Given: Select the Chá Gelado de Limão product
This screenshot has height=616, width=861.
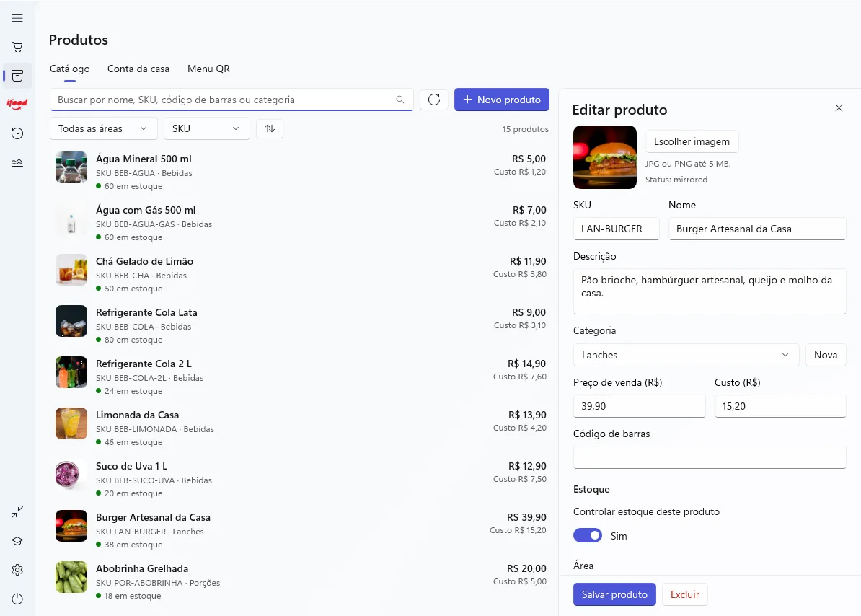Looking at the screenshot, I should 301,274.
